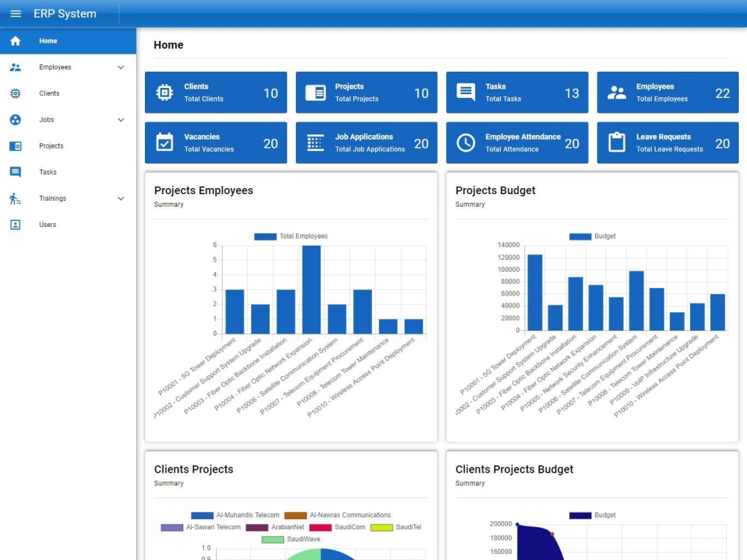Click the Clients Projects chart heading
The image size is (747, 560).
(x=193, y=469)
